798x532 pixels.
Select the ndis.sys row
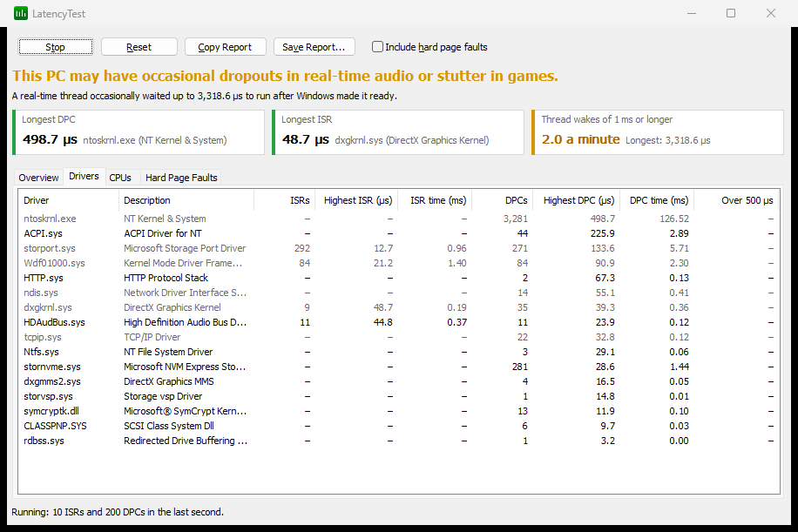tap(398, 293)
